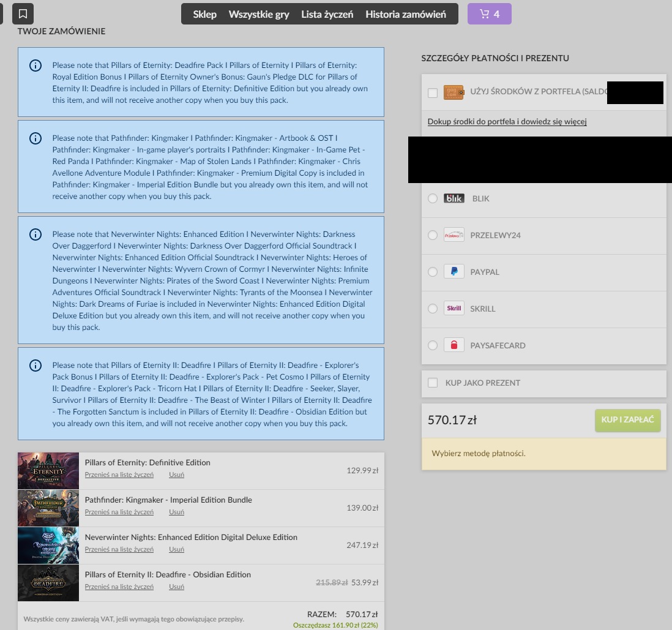Click the info icon in Deadfire Obsidian Edition notice
This screenshot has height=630, width=672.
tap(35, 366)
